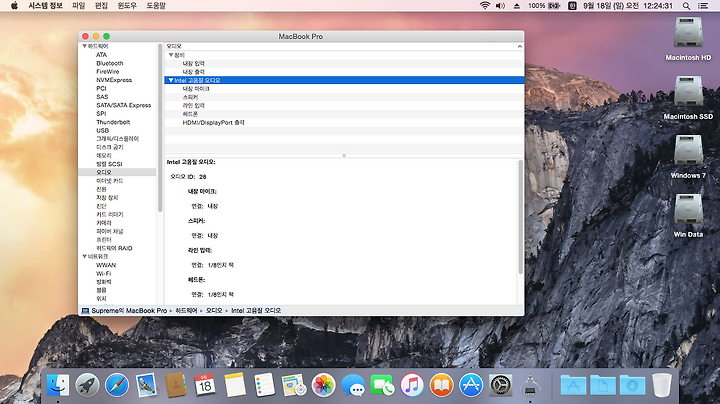Open FaceTime green camera icon

click(x=382, y=385)
